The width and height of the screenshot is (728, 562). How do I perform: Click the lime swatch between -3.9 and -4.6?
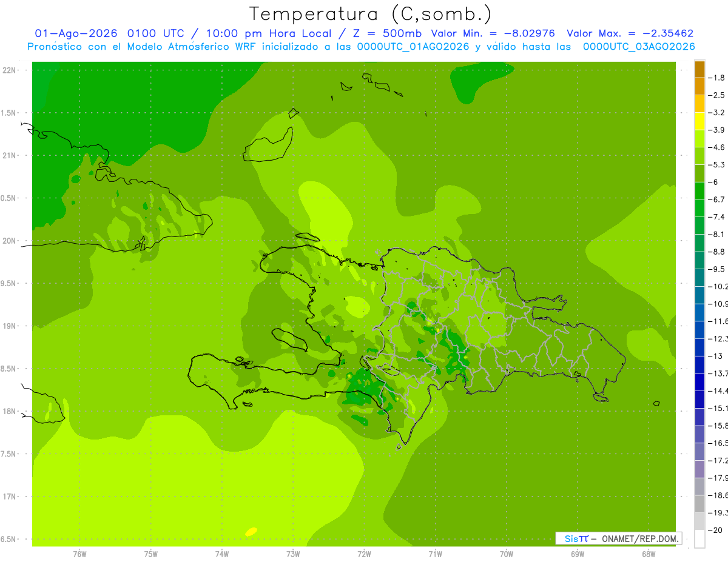tap(699, 139)
